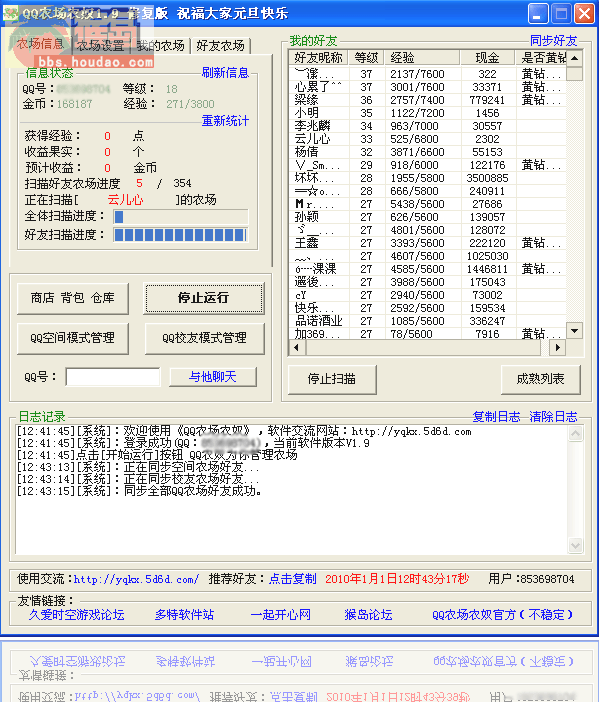The height and width of the screenshot is (702, 599).
Task: Click friend list scroll left arrow
Action: pyautogui.click(x=297, y=347)
